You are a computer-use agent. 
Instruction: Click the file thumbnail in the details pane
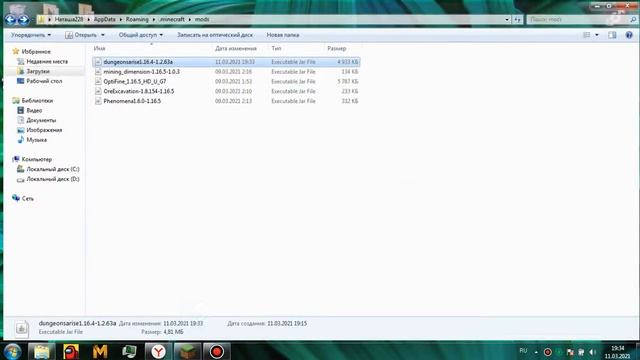22,328
